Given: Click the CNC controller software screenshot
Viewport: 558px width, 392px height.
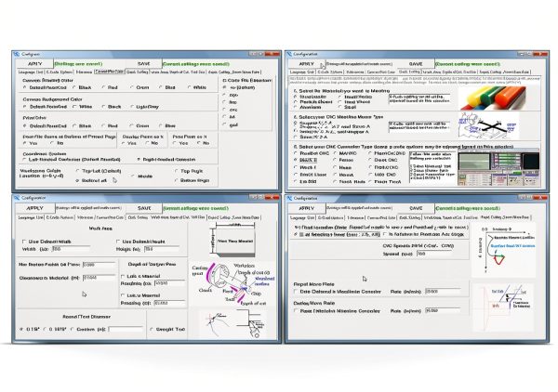Looking at the screenshot, I should coord(498,167).
